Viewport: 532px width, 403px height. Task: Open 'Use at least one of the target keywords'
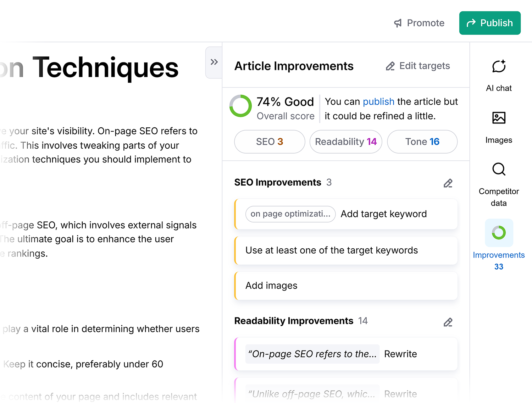click(346, 250)
